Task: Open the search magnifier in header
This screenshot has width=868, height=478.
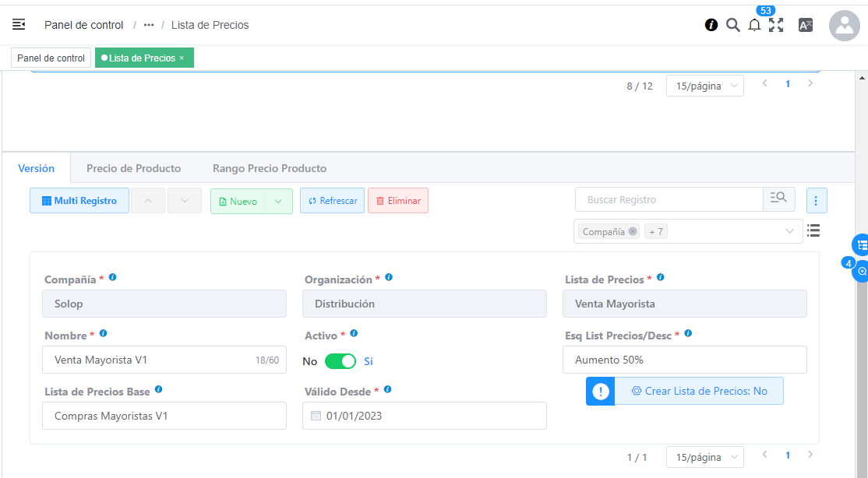Action: [732, 25]
